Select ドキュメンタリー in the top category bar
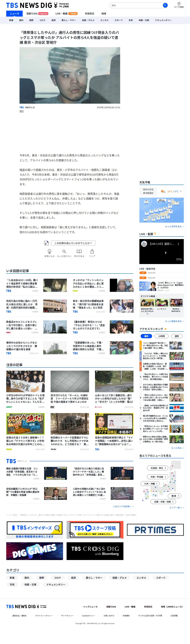The width and height of the screenshot is (190, 644). click(163, 20)
